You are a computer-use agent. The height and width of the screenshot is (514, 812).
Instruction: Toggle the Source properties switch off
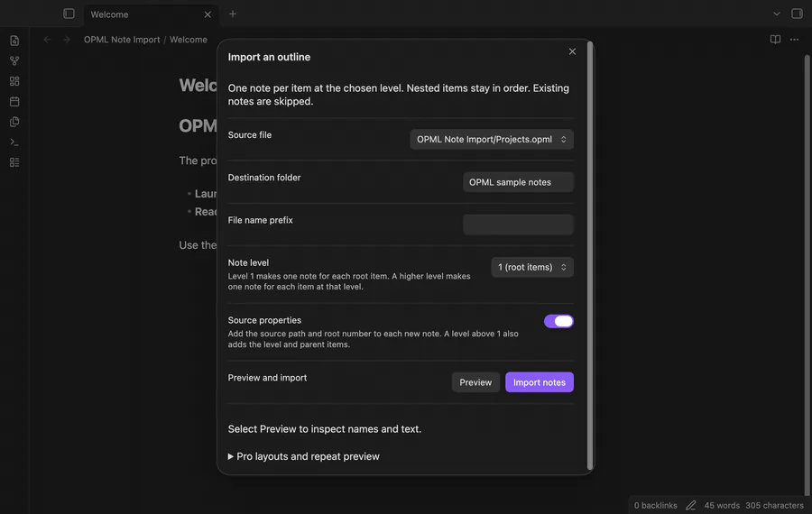point(558,321)
